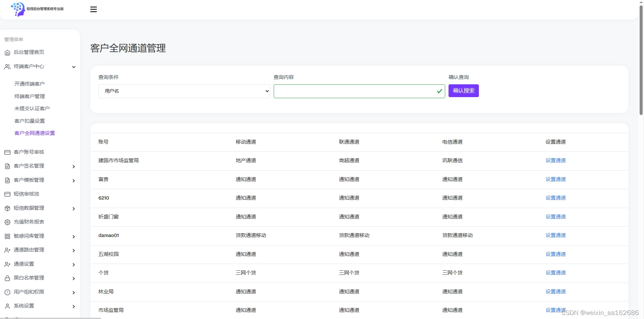Expand the 系统设置 chevron
Image resolution: width=644 pixels, height=319 pixels.
coord(74,307)
